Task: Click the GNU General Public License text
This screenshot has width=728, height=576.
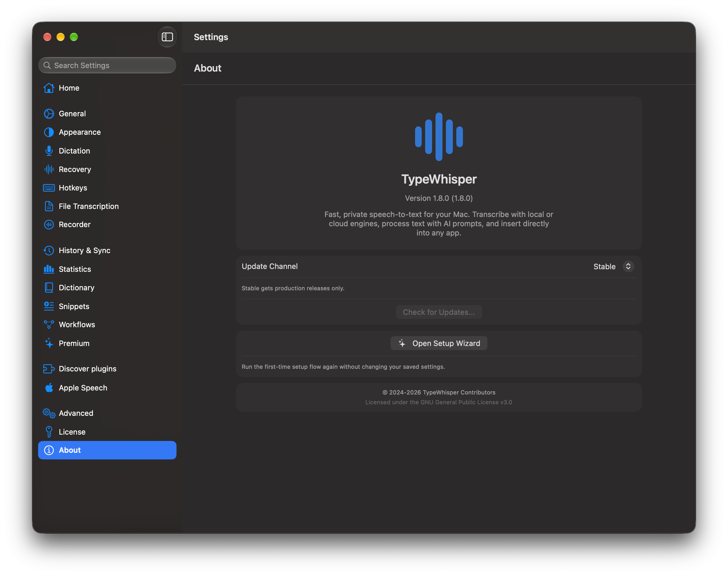Action: 439,402
